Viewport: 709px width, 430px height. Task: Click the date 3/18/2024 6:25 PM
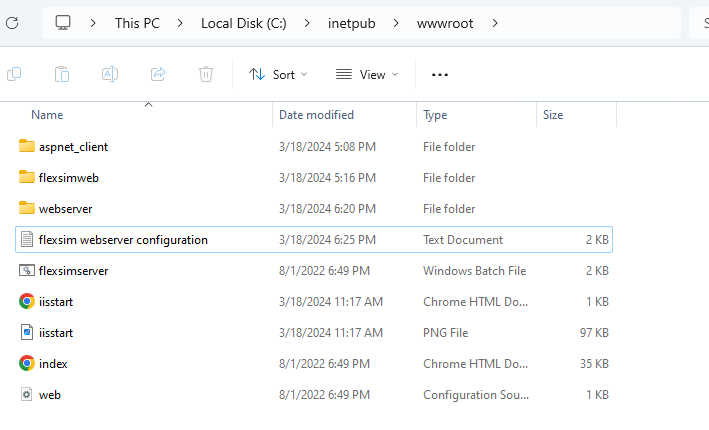[327, 240]
